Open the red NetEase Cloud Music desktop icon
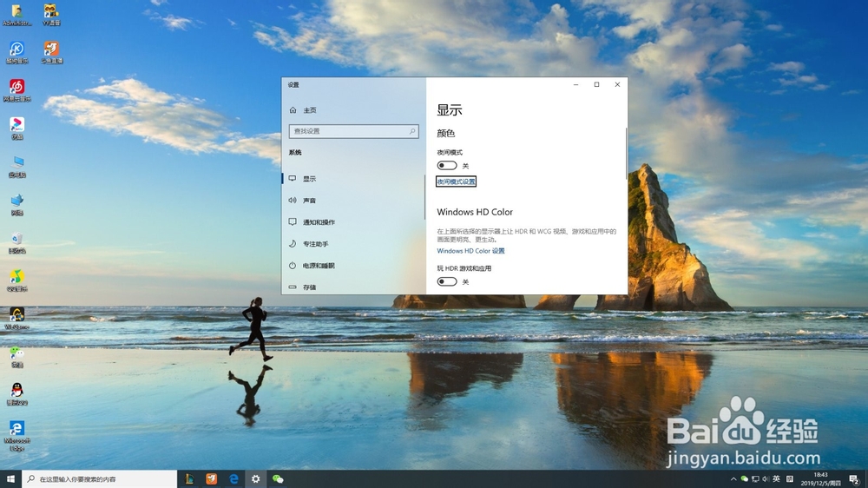The width and height of the screenshot is (868, 488). pyautogui.click(x=16, y=90)
